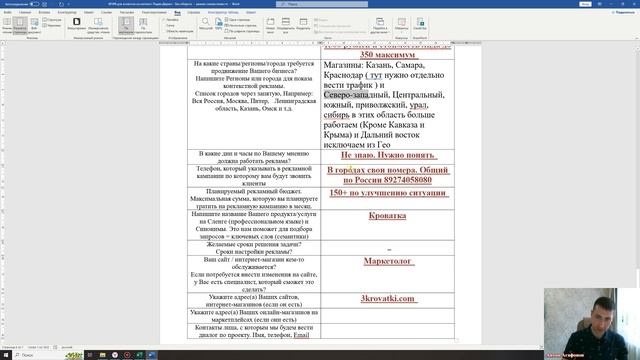Click the Undo icon in title bar
Image resolution: width=640 pixels, height=360 pixels.
pos(61,4)
